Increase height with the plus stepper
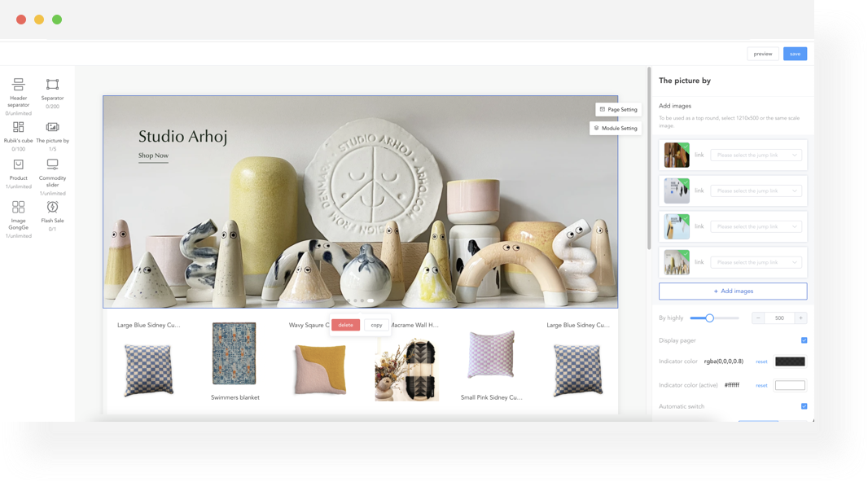 (x=800, y=318)
